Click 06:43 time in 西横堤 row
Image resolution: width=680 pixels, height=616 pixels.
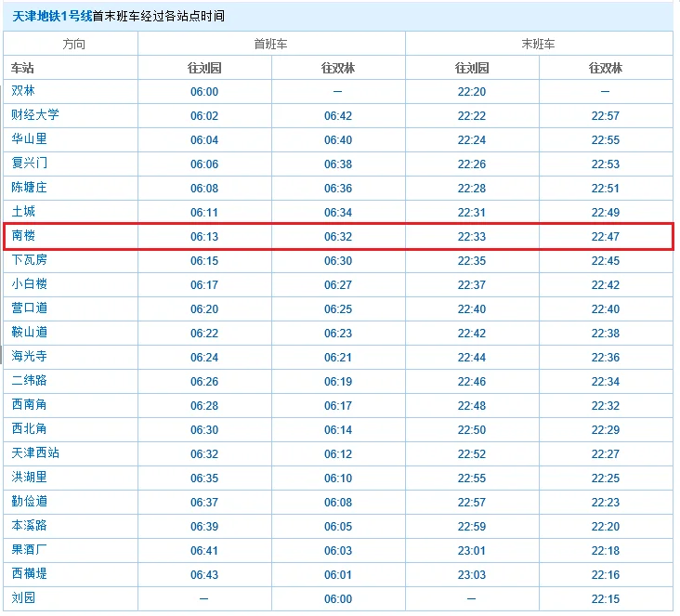[204, 575]
